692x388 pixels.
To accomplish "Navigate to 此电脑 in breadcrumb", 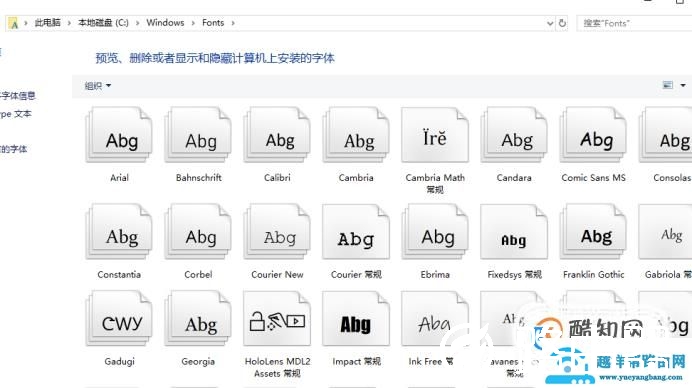I will point(48,23).
